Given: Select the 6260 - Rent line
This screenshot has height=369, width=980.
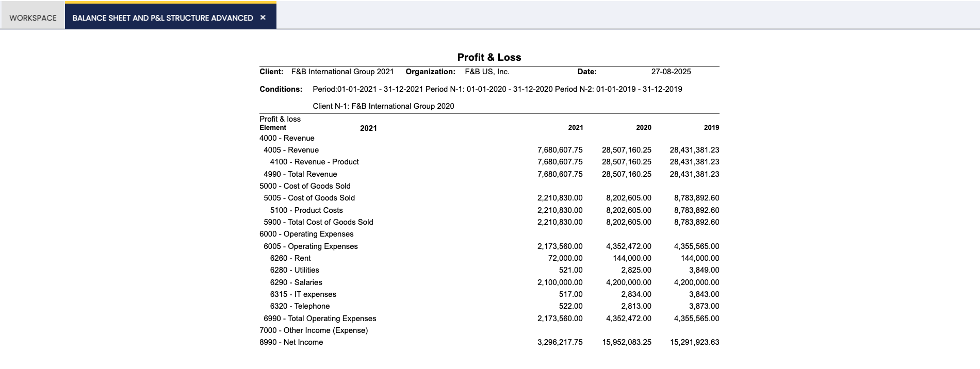Looking at the screenshot, I should pyautogui.click(x=290, y=258).
